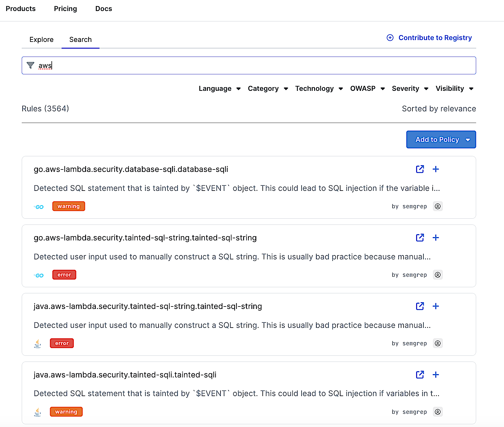
Task: Click the filter funnel icon in search box
Action: [30, 65]
